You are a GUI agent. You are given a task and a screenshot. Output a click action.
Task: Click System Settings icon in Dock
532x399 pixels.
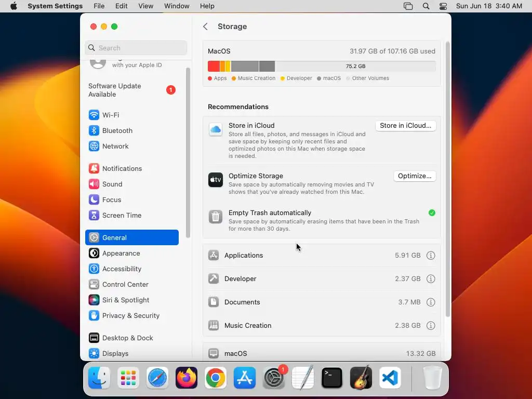click(274, 378)
